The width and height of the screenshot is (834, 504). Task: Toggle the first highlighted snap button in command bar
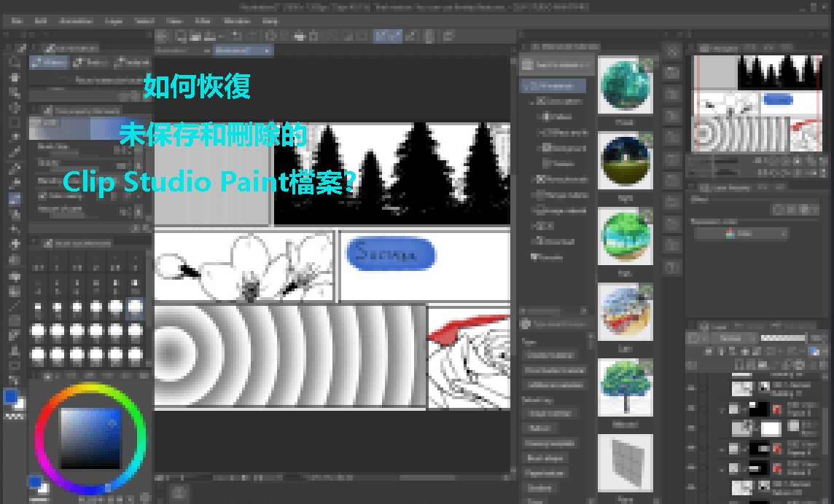380,36
